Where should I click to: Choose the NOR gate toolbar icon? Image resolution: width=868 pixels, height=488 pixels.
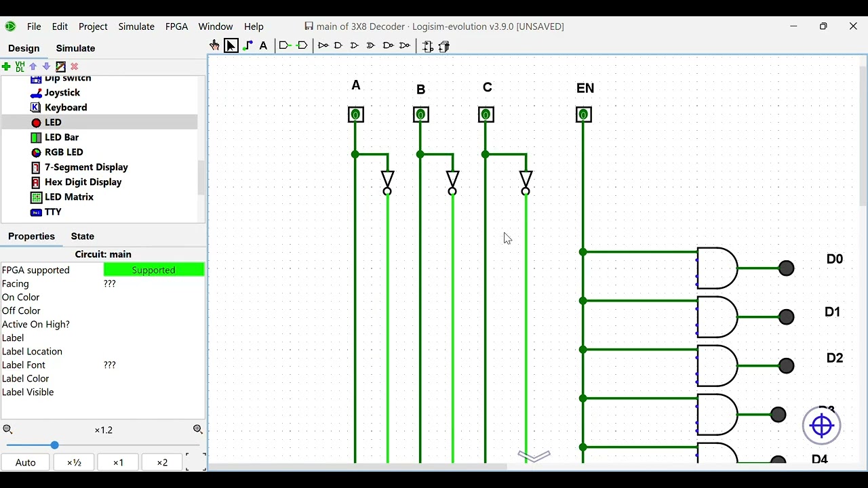(405, 45)
